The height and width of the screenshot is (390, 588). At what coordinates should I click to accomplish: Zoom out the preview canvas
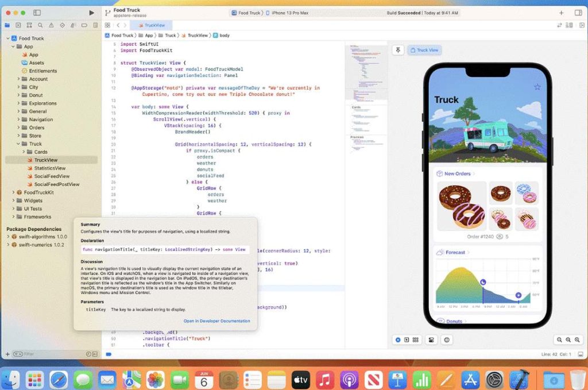coord(559,340)
